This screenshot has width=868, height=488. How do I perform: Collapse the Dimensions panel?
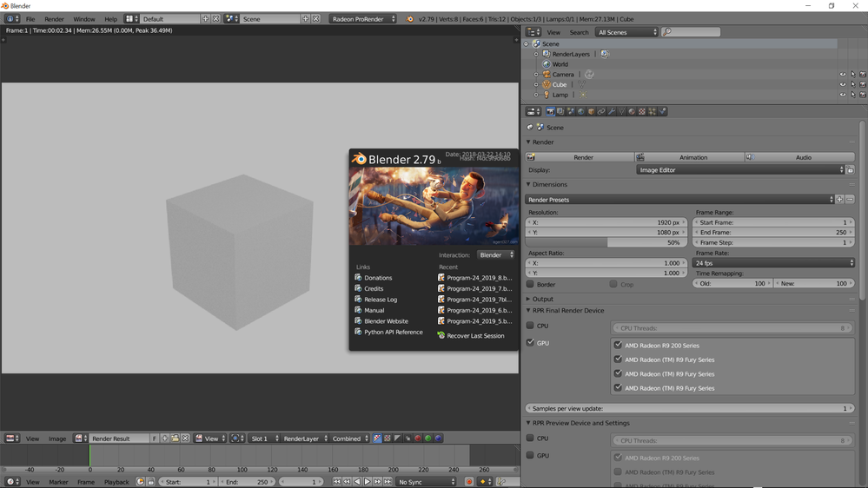click(x=528, y=184)
